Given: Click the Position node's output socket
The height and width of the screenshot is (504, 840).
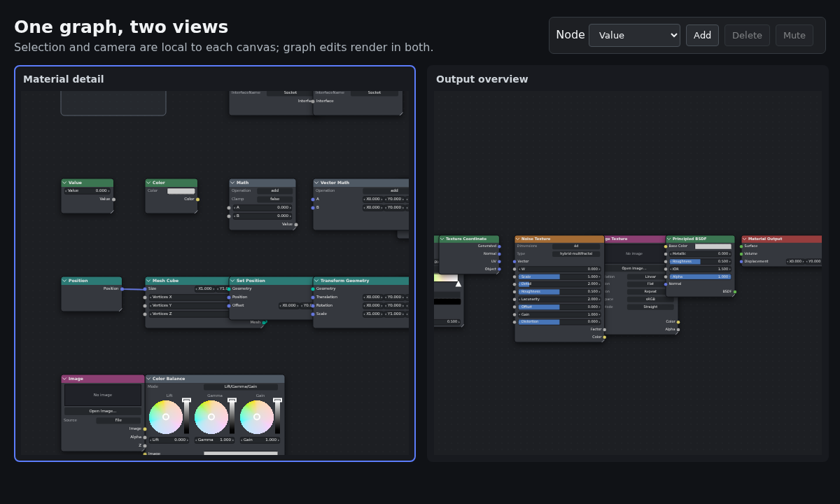Looking at the screenshot, I should [122, 289].
